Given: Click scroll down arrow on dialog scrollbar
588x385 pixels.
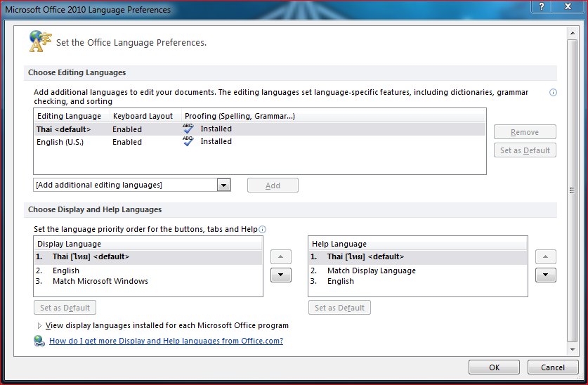Looking at the screenshot, I should (x=573, y=350).
